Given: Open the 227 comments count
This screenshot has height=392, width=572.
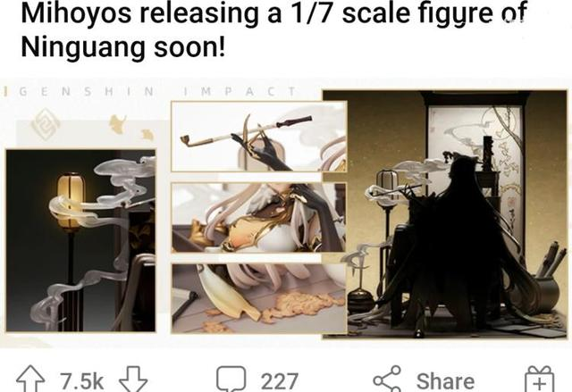Looking at the screenshot, I should click(280, 381).
